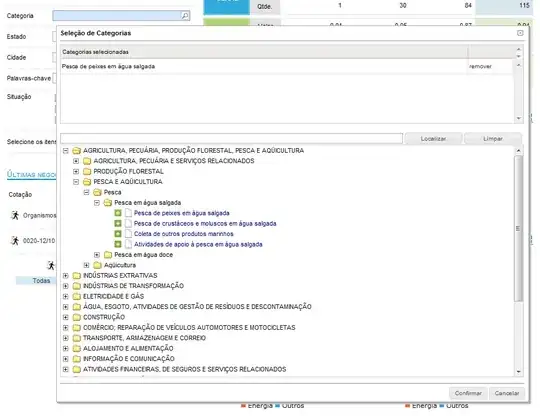Screen dimensions: 540x416
Task: Select 'ALOJAMENTO E ALIMENTAÇÃO' tree row
Action: coord(128,349)
